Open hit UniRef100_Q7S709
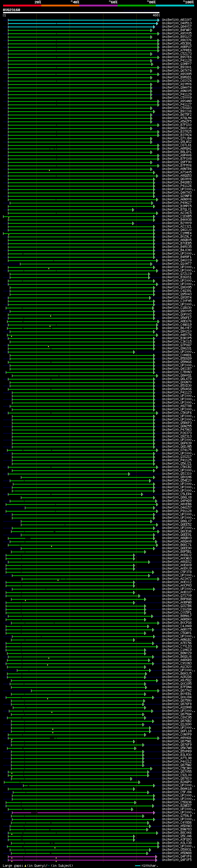This screenshot has height=868, width=197. 177,596
